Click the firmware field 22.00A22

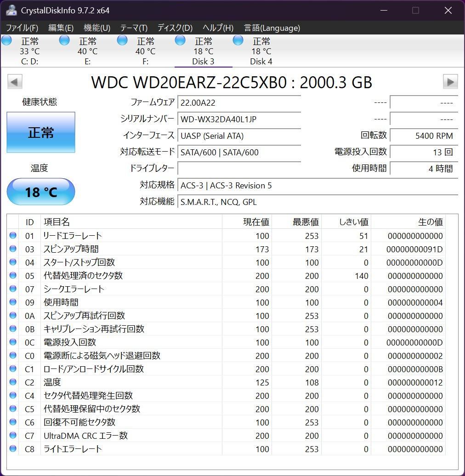coord(239,102)
